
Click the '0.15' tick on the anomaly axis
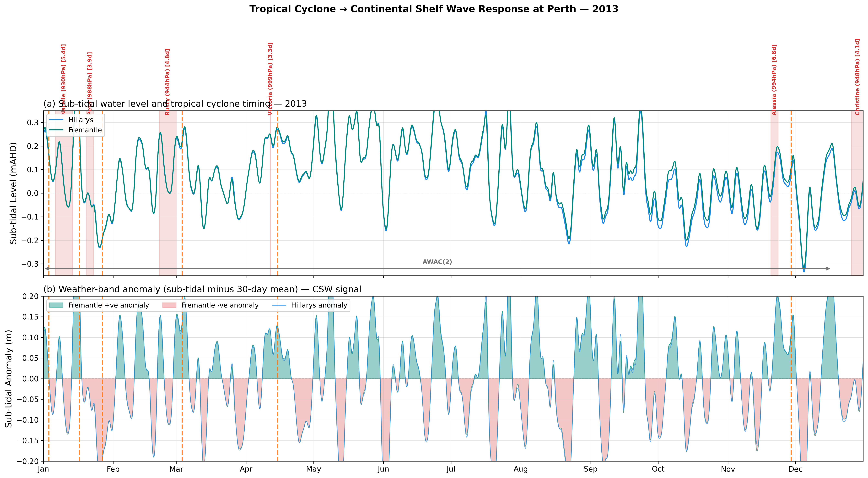point(31,317)
